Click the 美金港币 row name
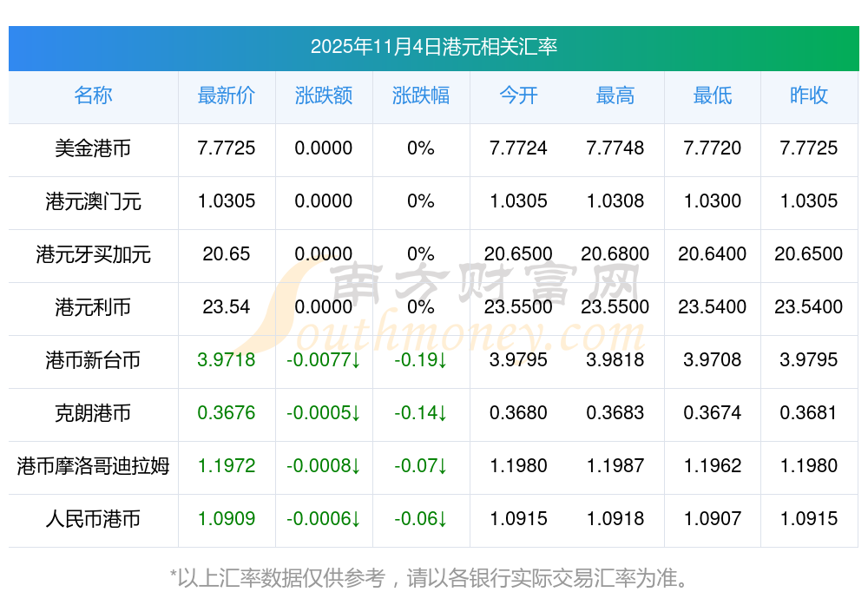This screenshot has width=868, height=605. pos(93,148)
